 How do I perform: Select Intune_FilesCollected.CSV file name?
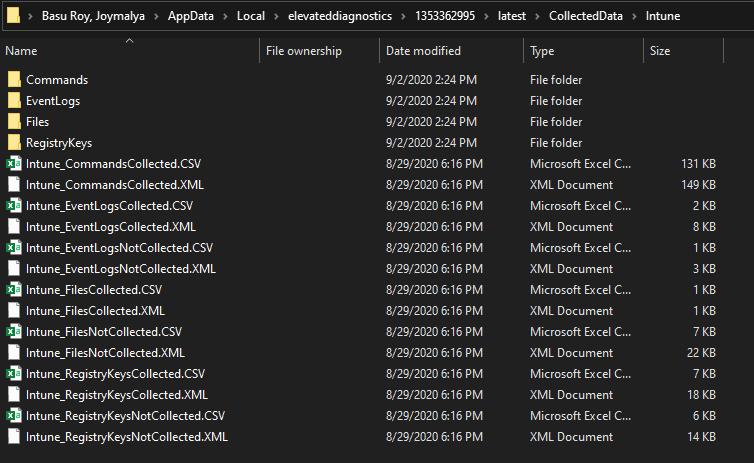tap(94, 290)
